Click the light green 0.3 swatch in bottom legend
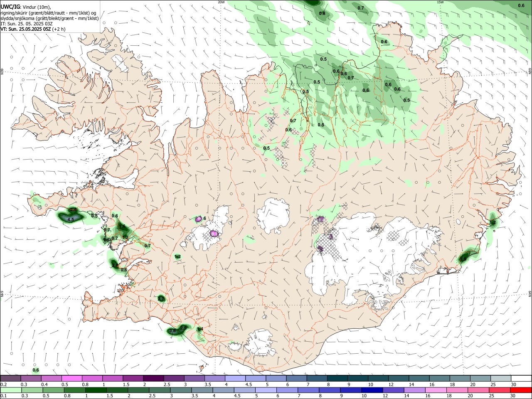The height and width of the screenshot is (399, 532). 32,390
